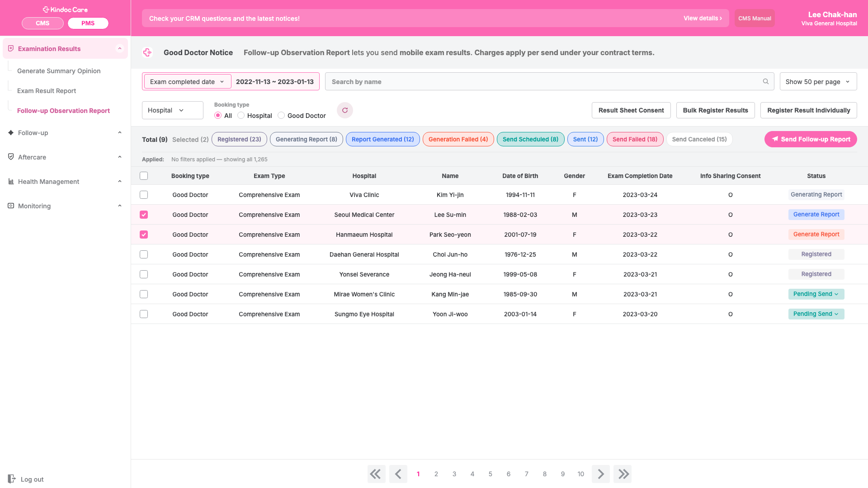Click the refresh filters icon

click(x=345, y=110)
